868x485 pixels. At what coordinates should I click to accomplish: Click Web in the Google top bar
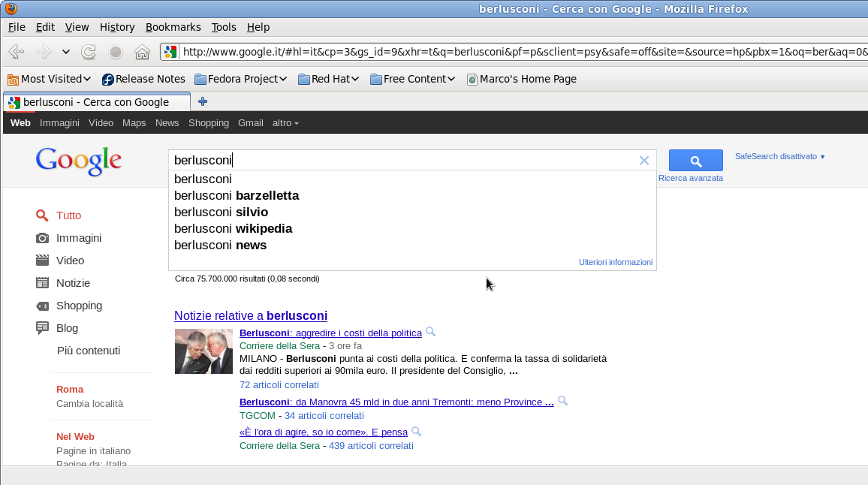[x=20, y=123]
